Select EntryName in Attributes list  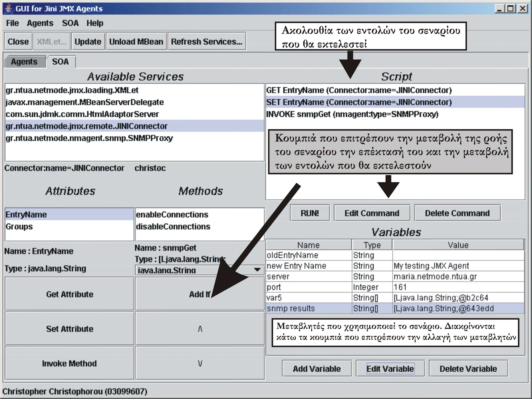click(x=69, y=214)
